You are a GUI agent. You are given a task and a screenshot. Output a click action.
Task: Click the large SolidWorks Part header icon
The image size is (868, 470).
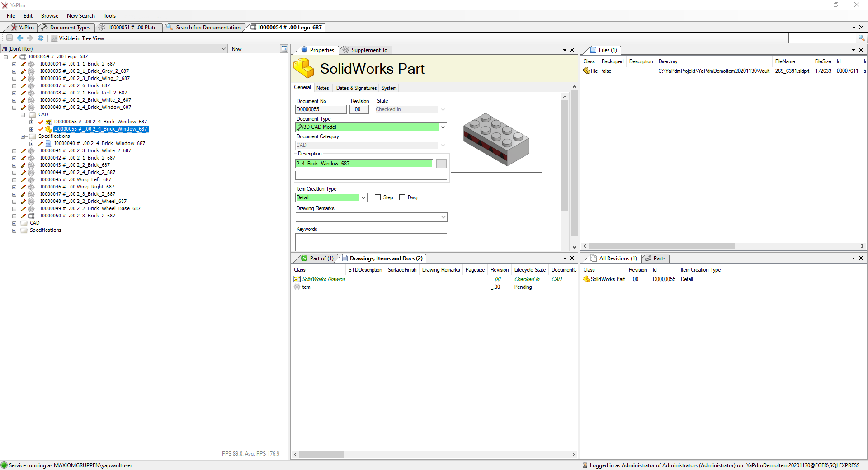(x=304, y=69)
